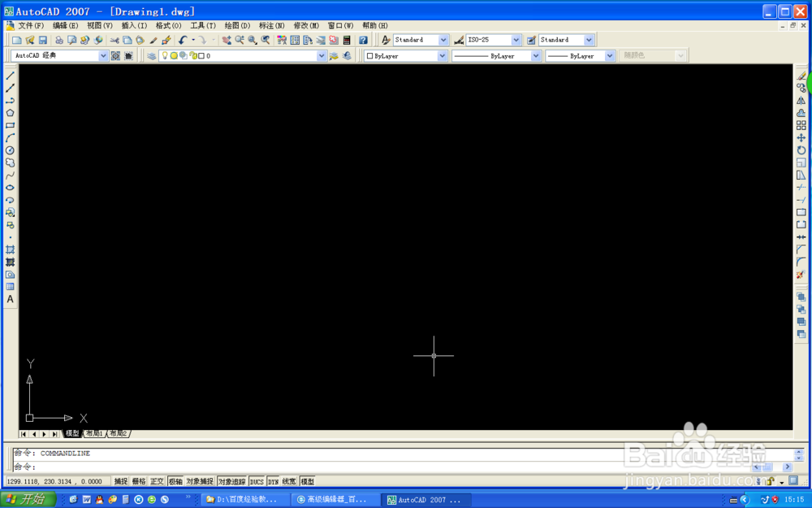Toggle 对象追踪 object tracking in status bar

click(x=231, y=481)
